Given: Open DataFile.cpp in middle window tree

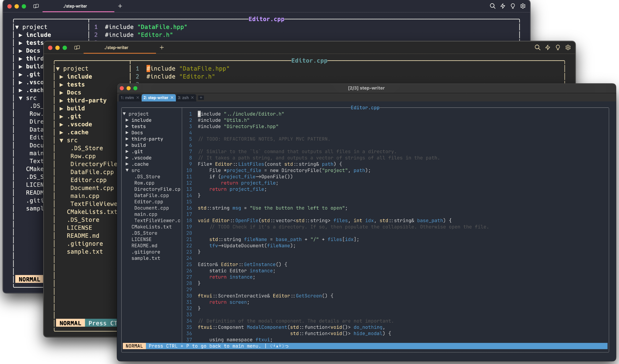Looking at the screenshot, I should pyautogui.click(x=92, y=172).
